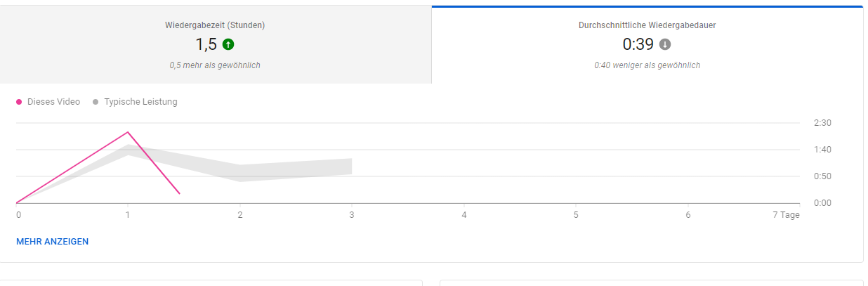Click the Dieses Video legend label
The width and height of the screenshot is (868, 286).
pyautogui.click(x=53, y=102)
